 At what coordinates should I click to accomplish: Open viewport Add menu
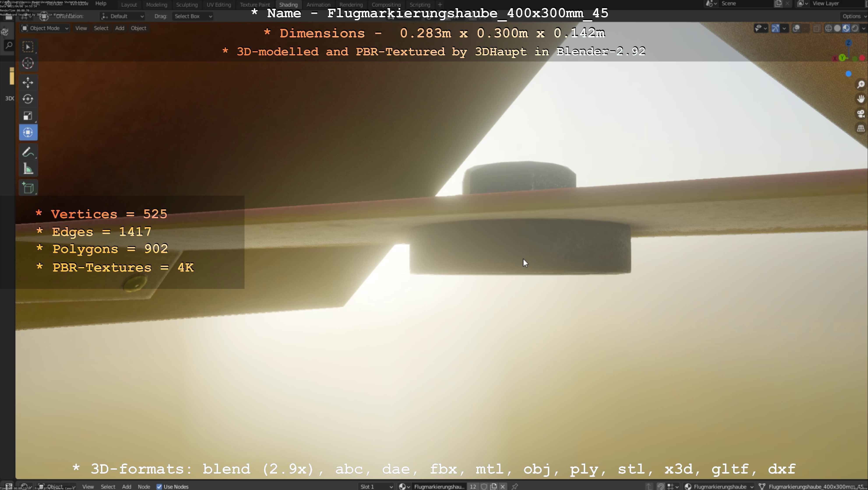[x=120, y=28]
